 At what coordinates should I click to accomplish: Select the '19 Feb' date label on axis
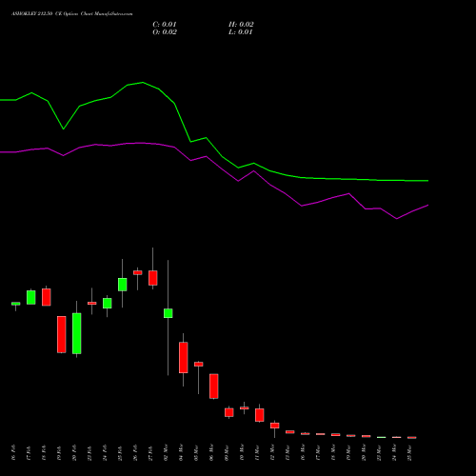(59, 452)
